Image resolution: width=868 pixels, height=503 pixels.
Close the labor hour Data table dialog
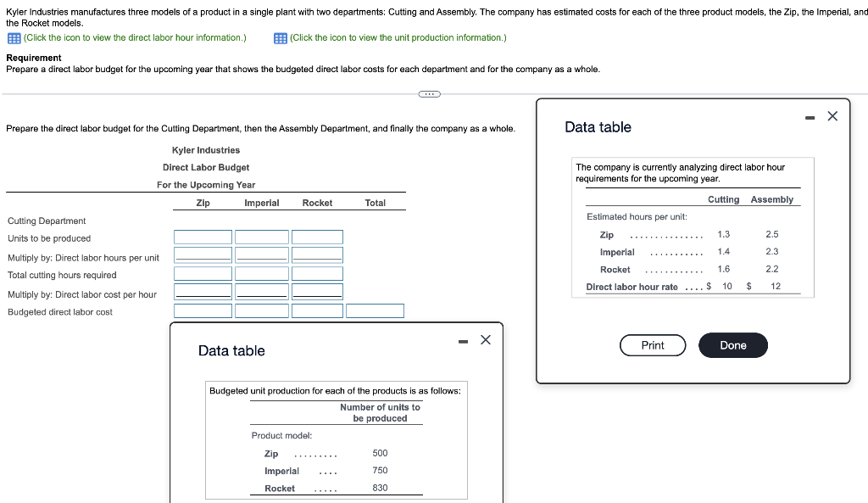pos(832,115)
